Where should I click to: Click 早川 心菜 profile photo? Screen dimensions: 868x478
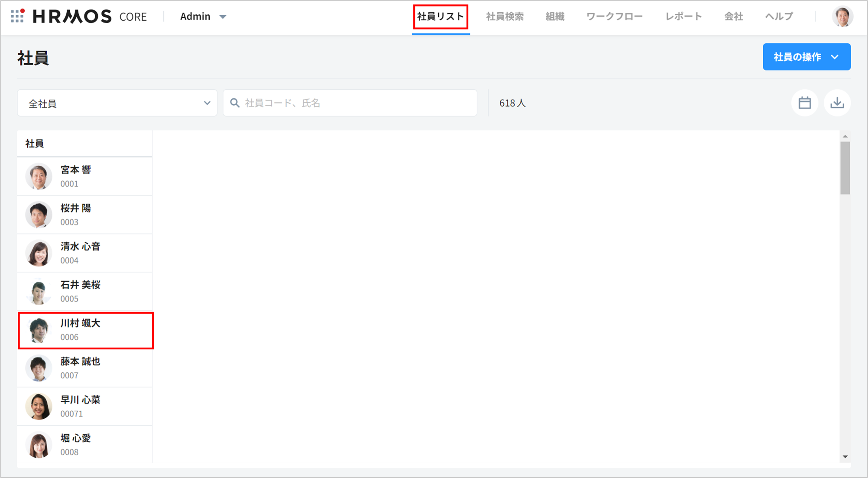(x=39, y=406)
